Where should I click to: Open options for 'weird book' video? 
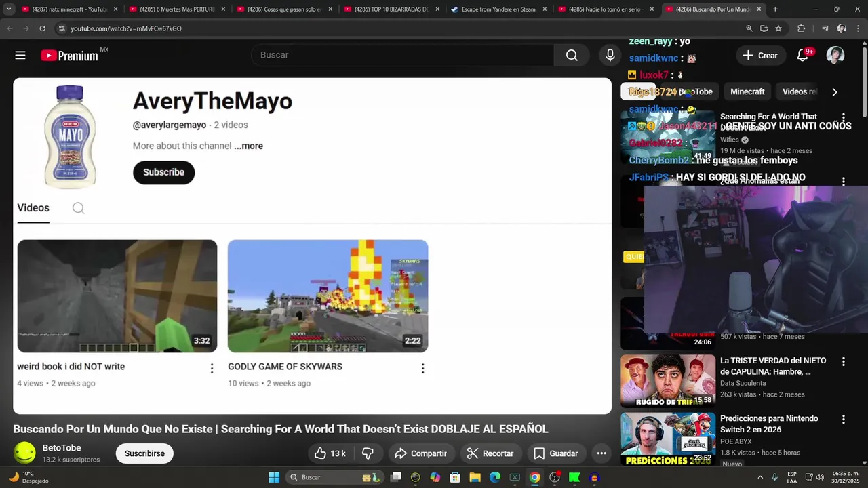[212, 368]
